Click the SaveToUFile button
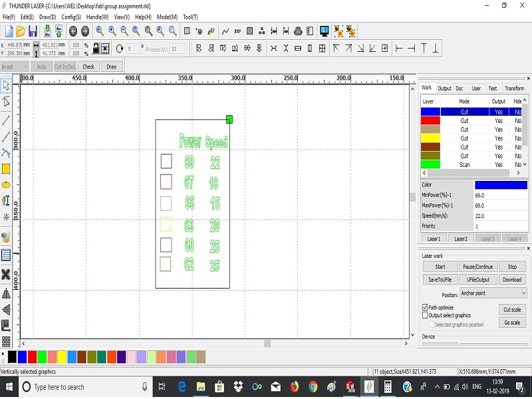 click(x=440, y=279)
